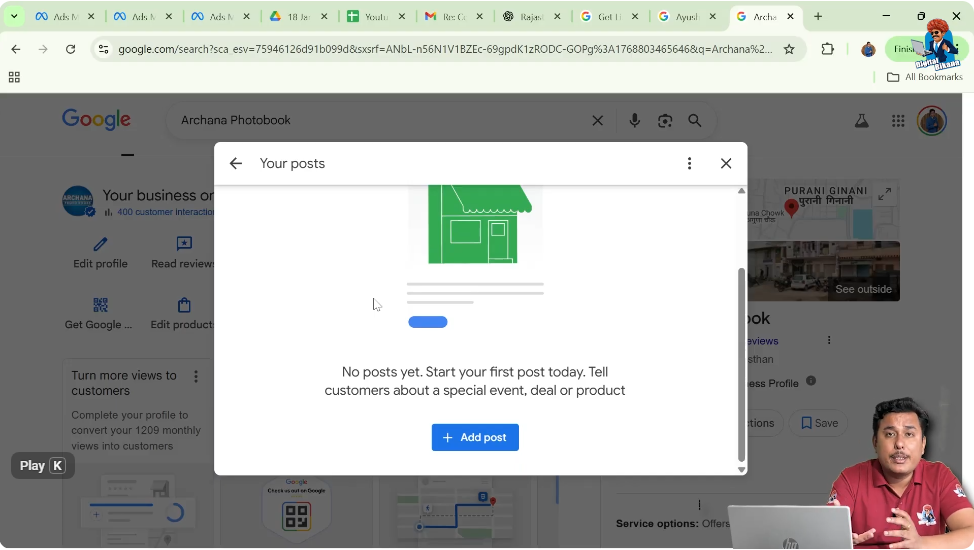Viewport: 974px width, 550px height.
Task: Open the browser extensions menu
Action: click(x=827, y=49)
